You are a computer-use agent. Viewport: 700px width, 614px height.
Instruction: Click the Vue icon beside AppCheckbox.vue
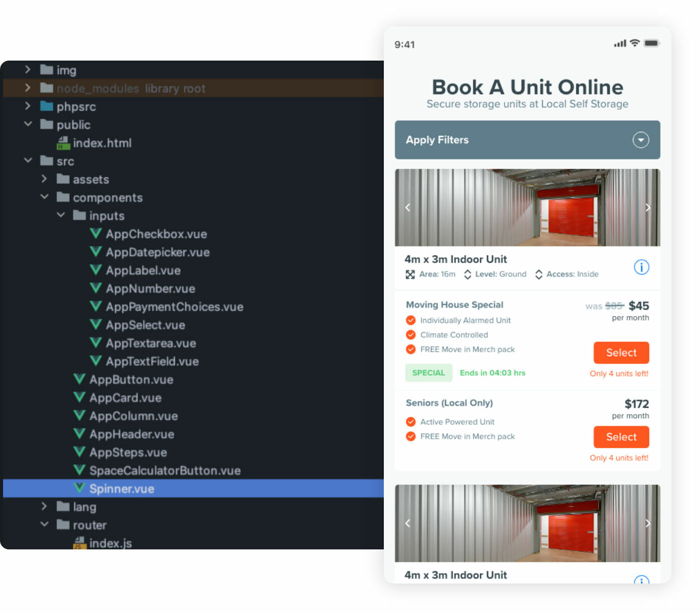tap(96, 234)
